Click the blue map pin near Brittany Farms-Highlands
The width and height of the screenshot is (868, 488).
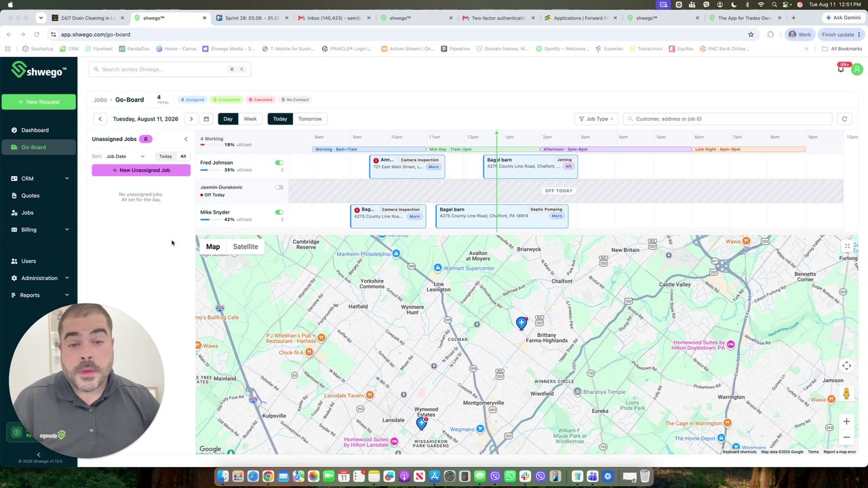click(x=521, y=323)
